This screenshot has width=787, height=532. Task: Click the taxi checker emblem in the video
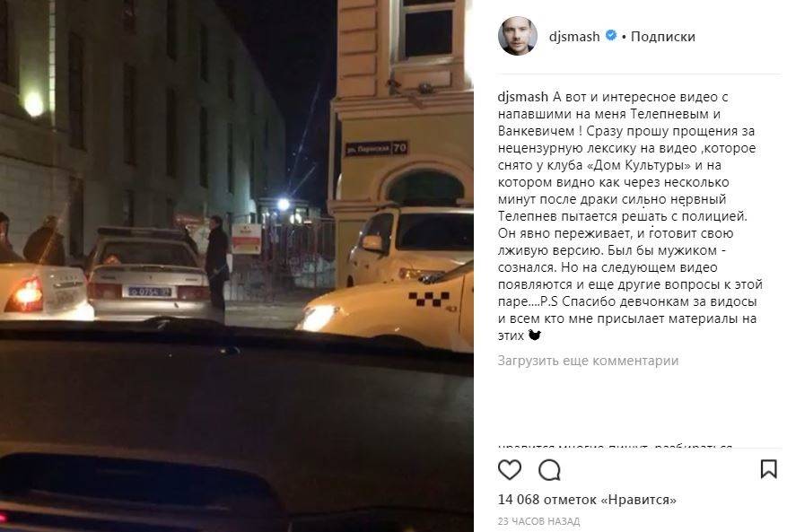(429, 299)
